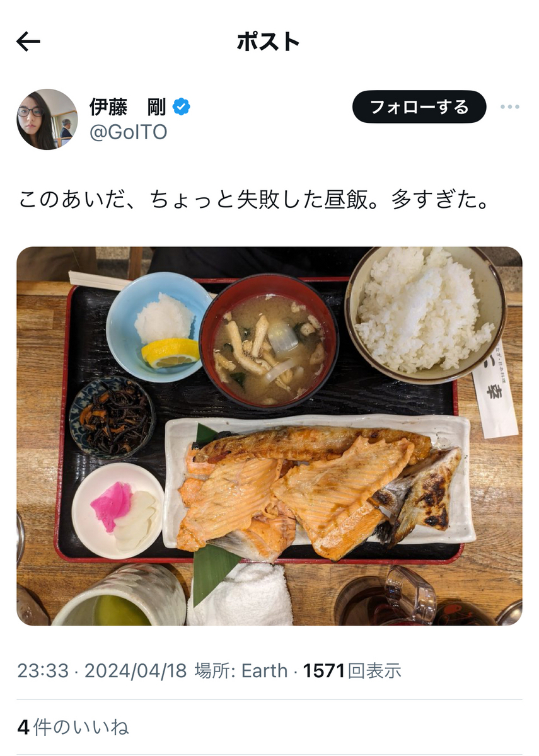Select the post text about 昼飯
The image size is (539, 756).
pyautogui.click(x=254, y=200)
